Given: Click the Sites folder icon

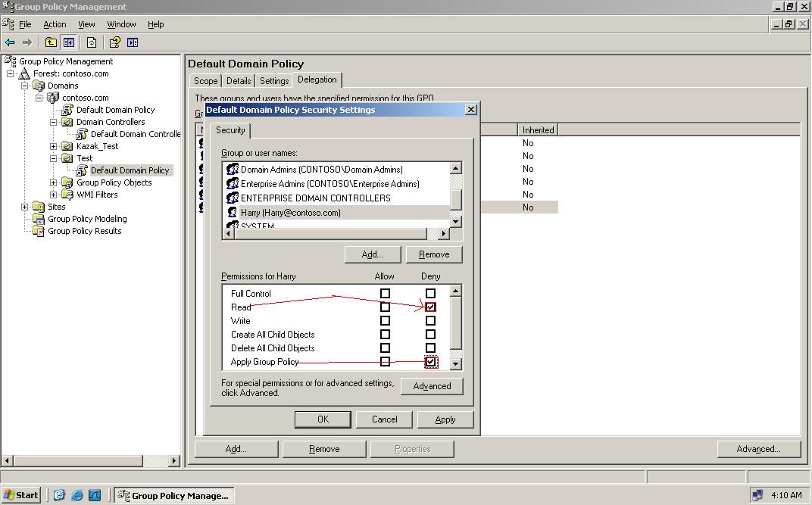Looking at the screenshot, I should tap(39, 207).
